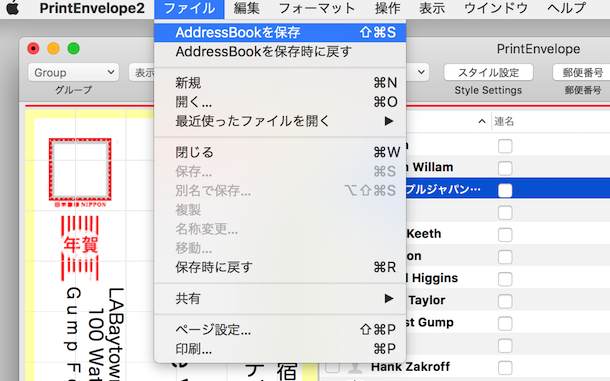Screen dimensions: 610x381
Task: Check 連名 box for Gump row
Action: 505,323
